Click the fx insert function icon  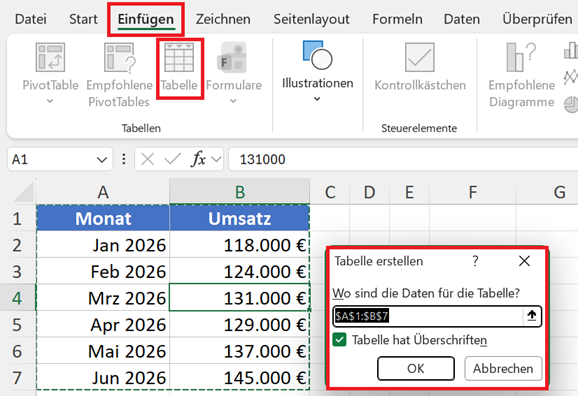[x=198, y=159]
